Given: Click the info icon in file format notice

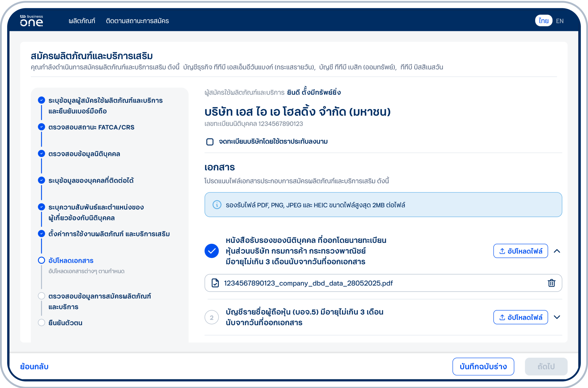Looking at the screenshot, I should click(217, 205).
